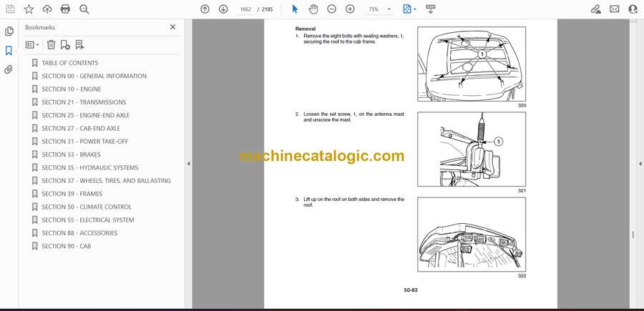Image resolution: width=644 pixels, height=311 pixels.
Task: Click the Removal heading text
Action: coord(305,29)
